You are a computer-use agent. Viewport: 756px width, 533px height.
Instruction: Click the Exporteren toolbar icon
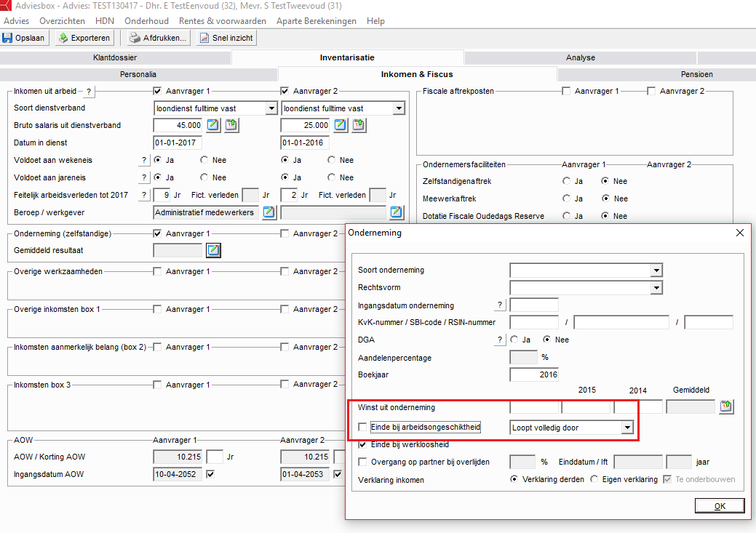tap(63, 38)
